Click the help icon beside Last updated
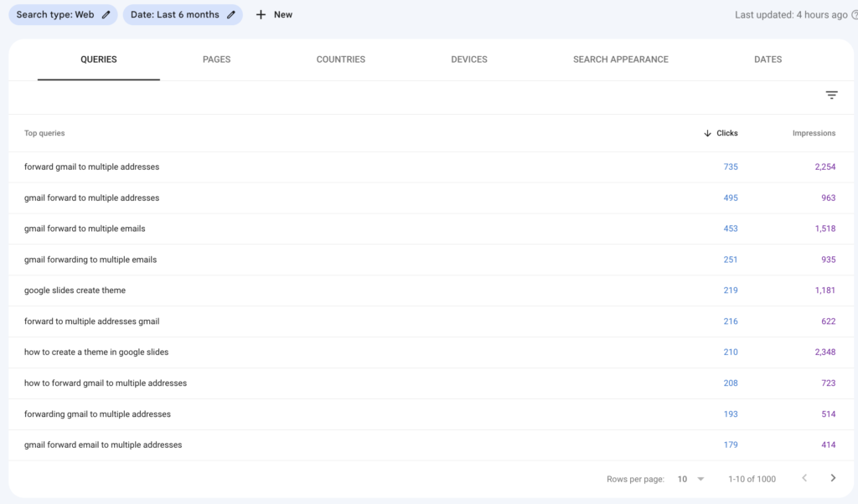Viewport: 858px width, 504px height. (852, 14)
